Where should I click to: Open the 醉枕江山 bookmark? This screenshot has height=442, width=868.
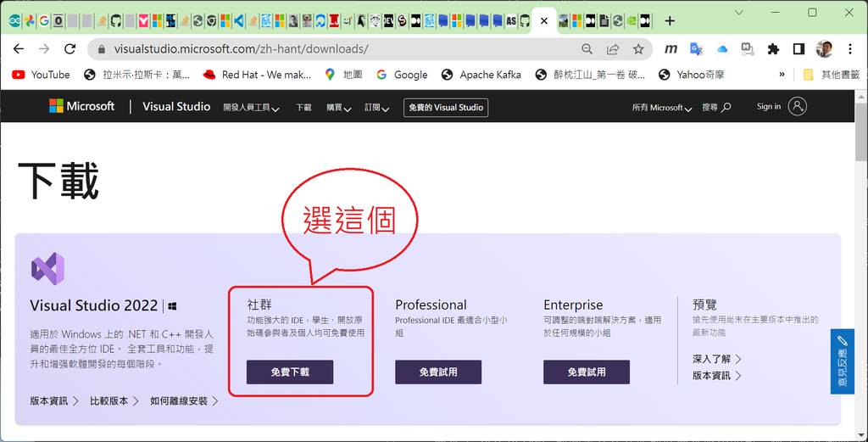tap(590, 75)
